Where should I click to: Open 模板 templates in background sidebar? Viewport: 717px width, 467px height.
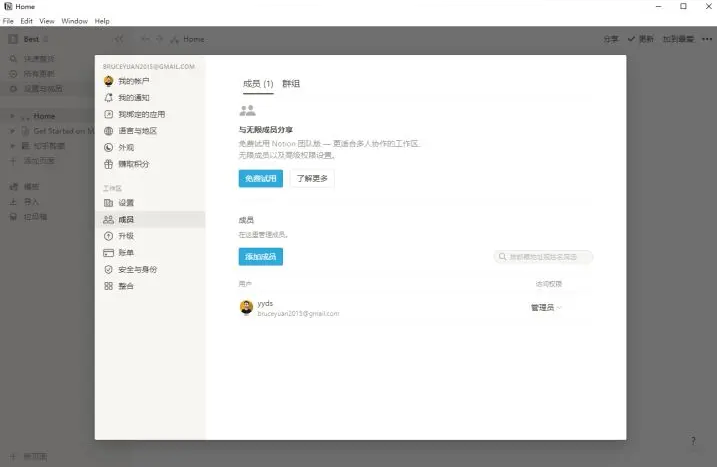[x=25, y=187]
